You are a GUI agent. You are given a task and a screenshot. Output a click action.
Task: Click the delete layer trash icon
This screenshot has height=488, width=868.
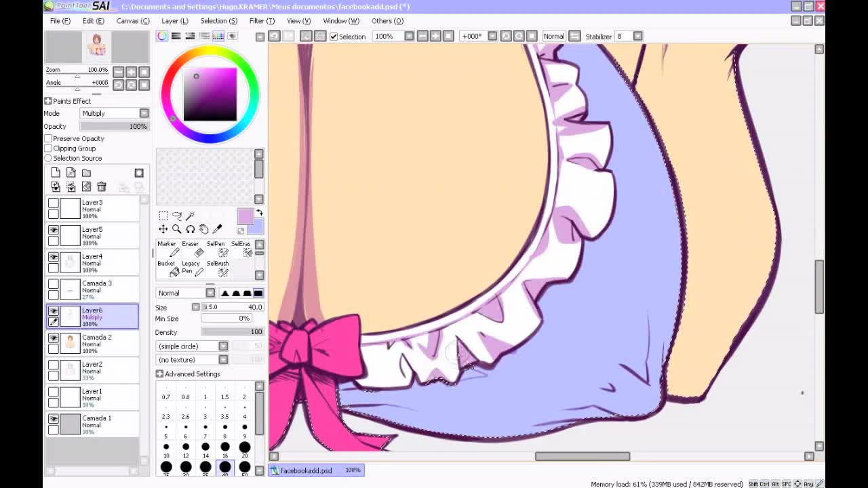pos(102,186)
